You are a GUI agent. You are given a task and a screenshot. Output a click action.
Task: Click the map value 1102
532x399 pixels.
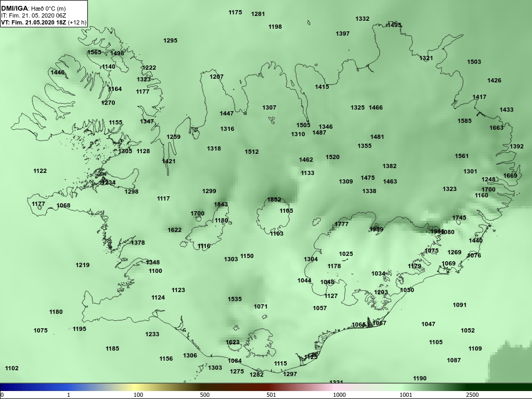coord(12,368)
